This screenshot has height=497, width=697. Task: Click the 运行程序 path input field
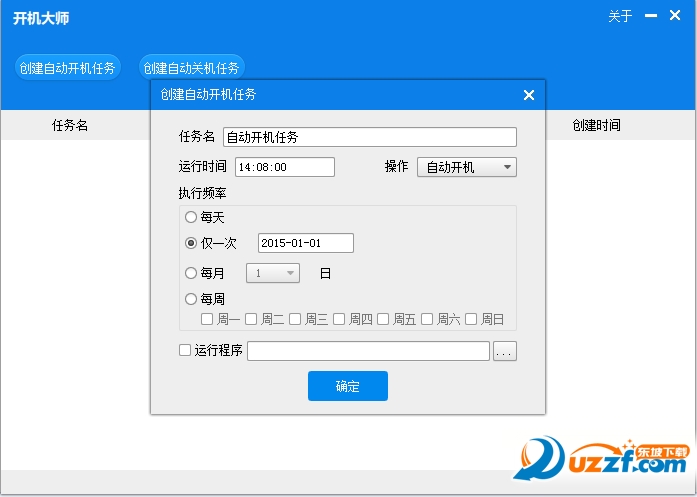[369, 351]
